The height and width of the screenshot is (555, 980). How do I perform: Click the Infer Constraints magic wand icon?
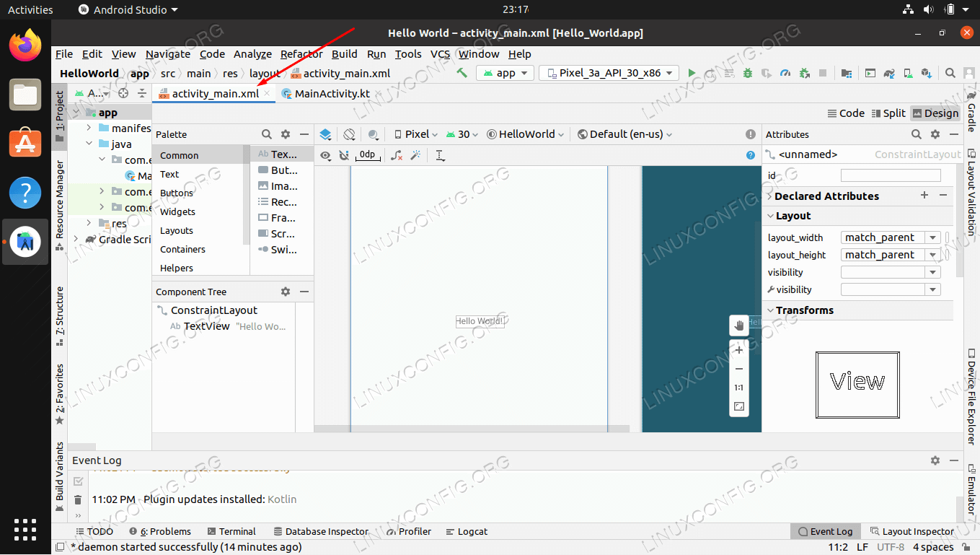pyautogui.click(x=415, y=155)
